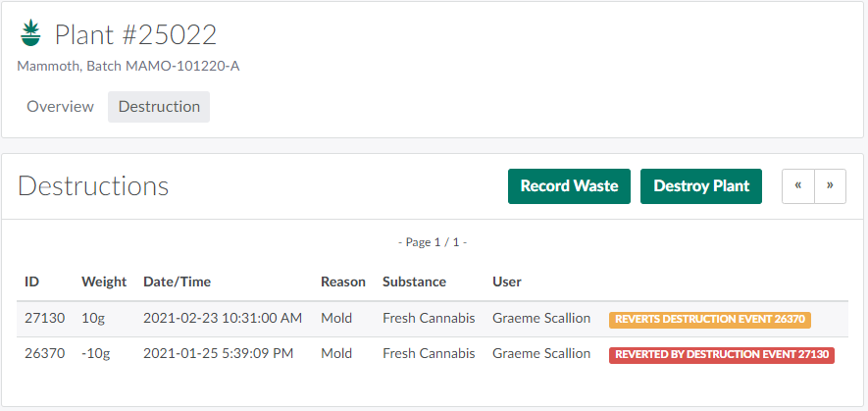Click the cannabis plant icon

(31, 33)
